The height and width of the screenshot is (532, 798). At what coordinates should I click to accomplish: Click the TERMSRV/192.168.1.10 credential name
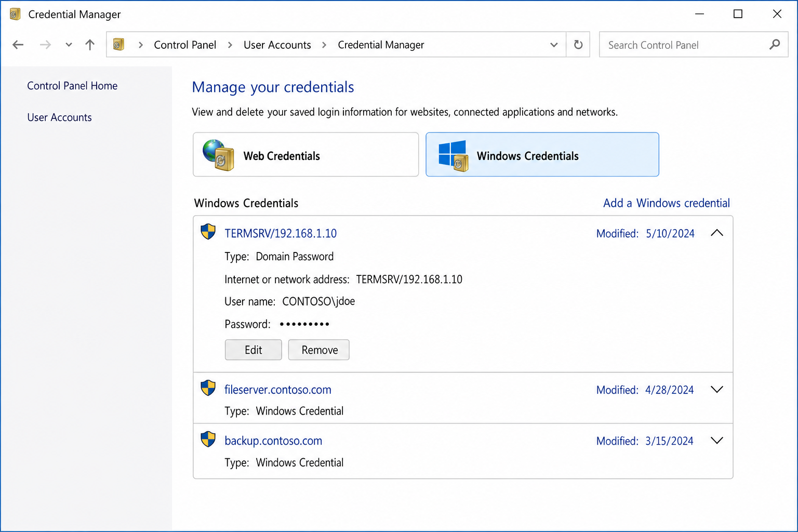pyautogui.click(x=281, y=233)
